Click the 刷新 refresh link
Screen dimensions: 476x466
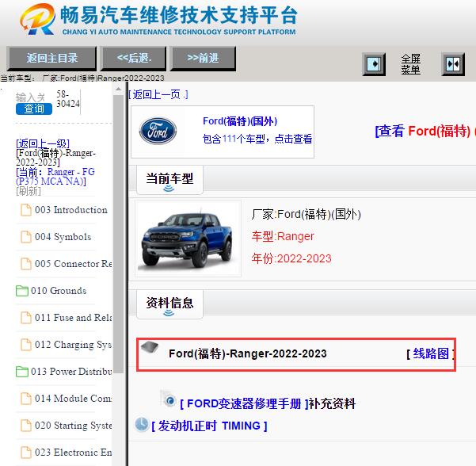[29, 191]
